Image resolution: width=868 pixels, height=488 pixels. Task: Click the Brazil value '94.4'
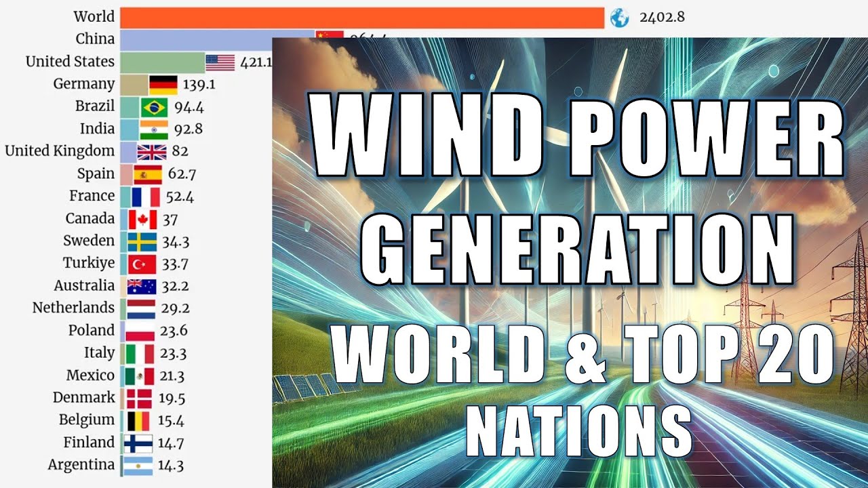(189, 107)
